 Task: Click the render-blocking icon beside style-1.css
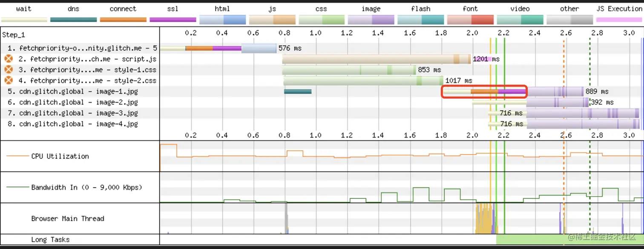click(x=9, y=69)
